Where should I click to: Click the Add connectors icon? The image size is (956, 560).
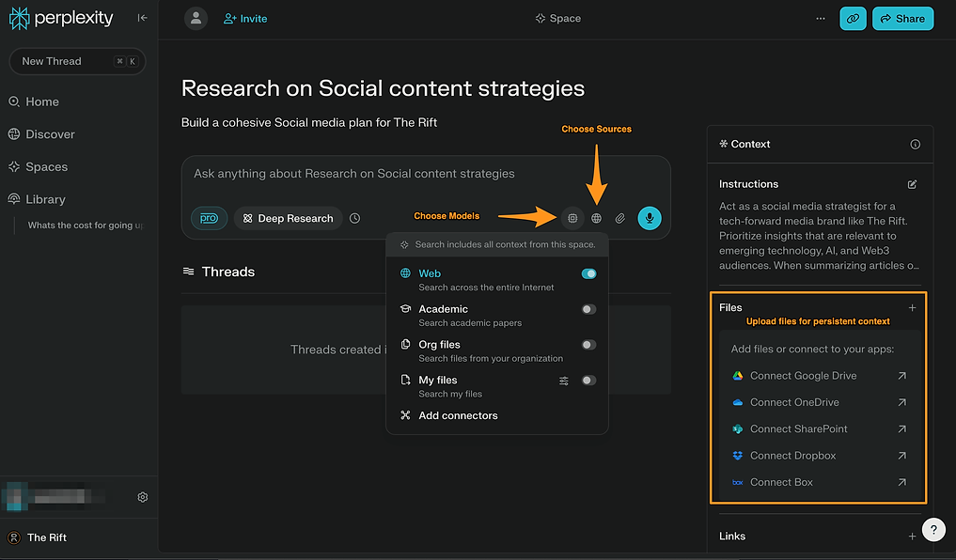tap(405, 415)
